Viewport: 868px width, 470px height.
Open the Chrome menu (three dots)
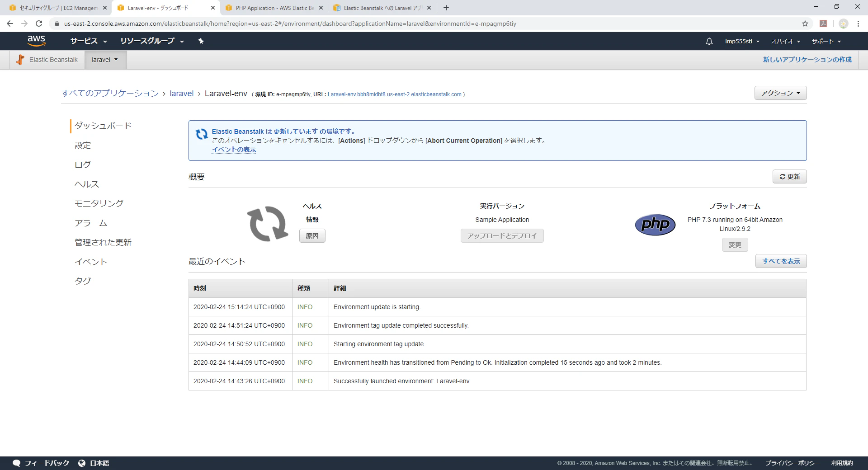click(x=858, y=23)
